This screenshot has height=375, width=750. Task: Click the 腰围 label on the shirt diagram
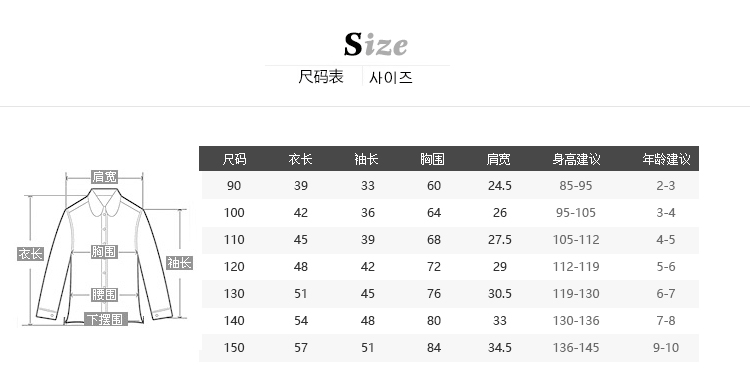click(104, 295)
